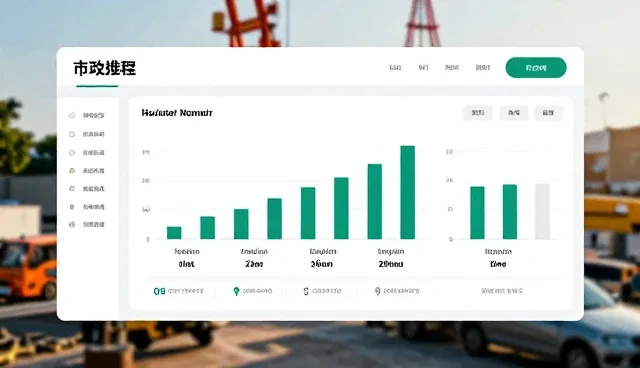Click the tallest green bar in left chart
The height and width of the screenshot is (368, 640).
coord(408,192)
